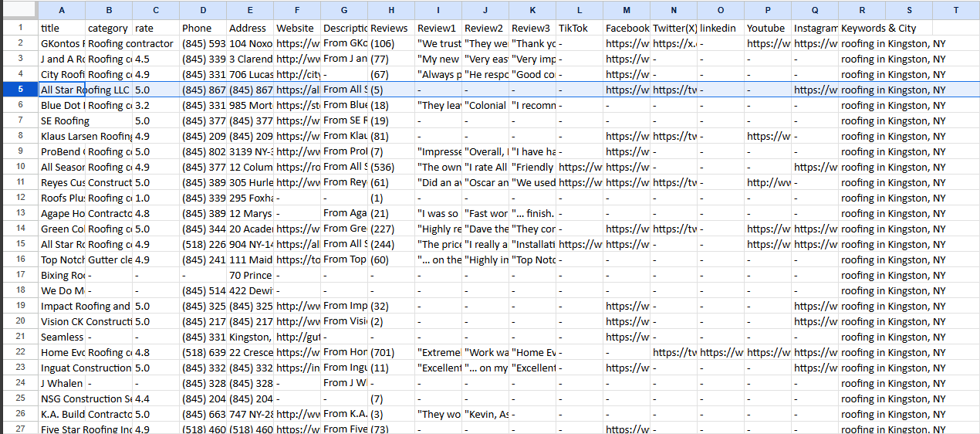The height and width of the screenshot is (434, 980).
Task: Select the '"Colonial' Review2 cell
Action: [x=485, y=105]
